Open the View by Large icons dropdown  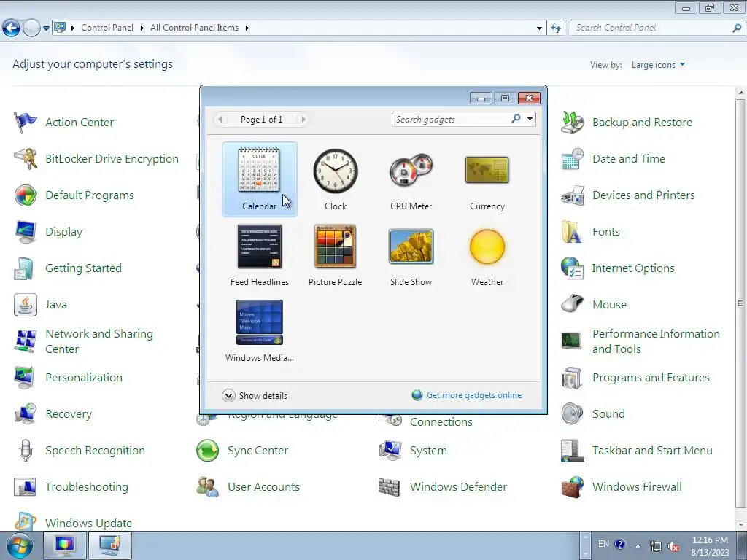[658, 65]
